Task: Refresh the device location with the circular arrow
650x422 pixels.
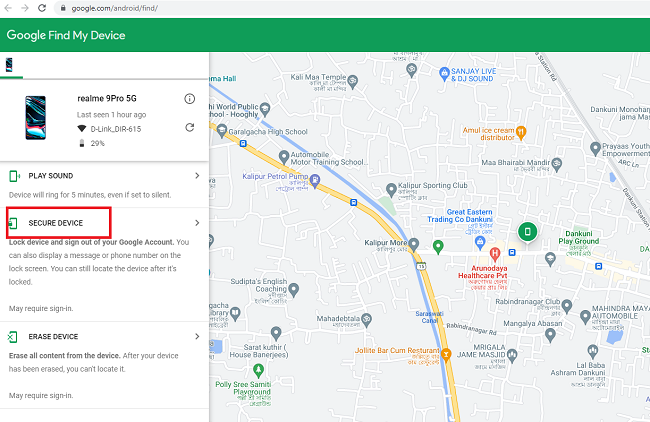Action: [x=189, y=127]
